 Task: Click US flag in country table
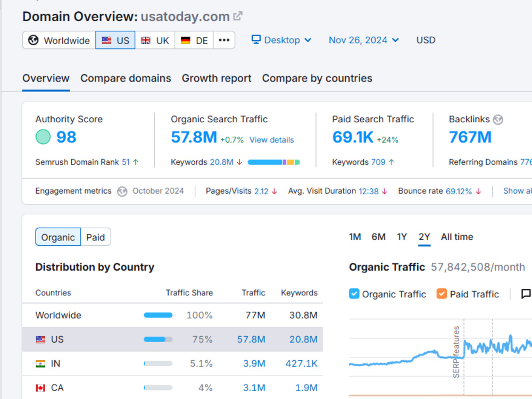tap(40, 339)
